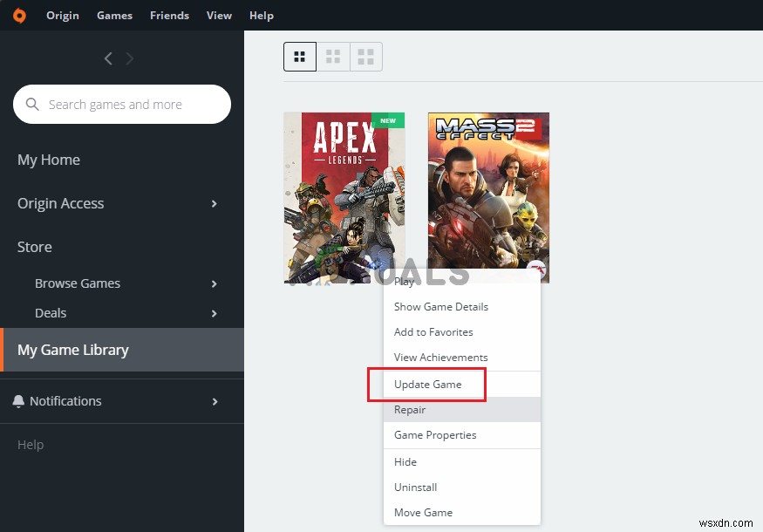Click Update Game in the context menu

point(427,384)
